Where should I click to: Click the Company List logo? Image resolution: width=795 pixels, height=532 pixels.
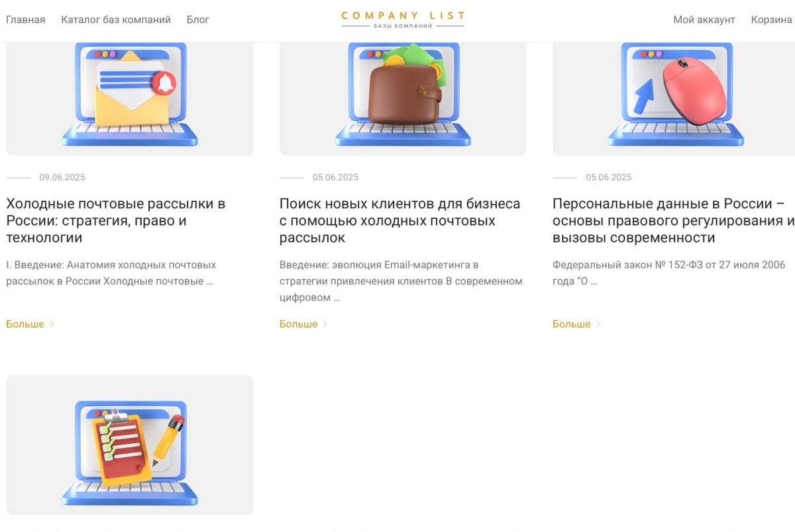tap(403, 19)
